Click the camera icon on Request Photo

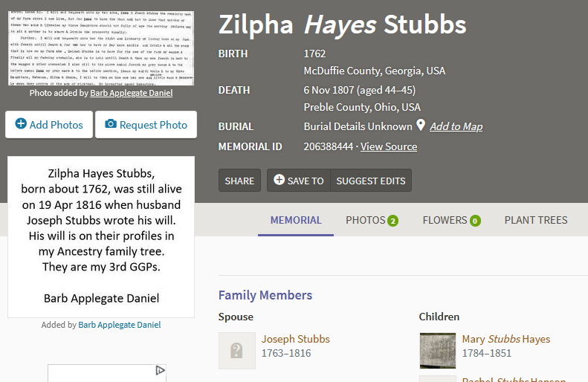[x=111, y=124]
